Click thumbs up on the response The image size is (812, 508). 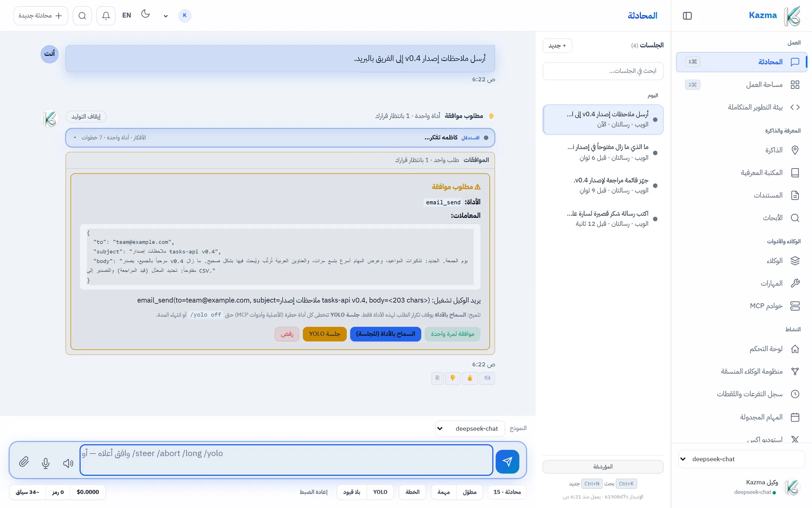click(470, 378)
